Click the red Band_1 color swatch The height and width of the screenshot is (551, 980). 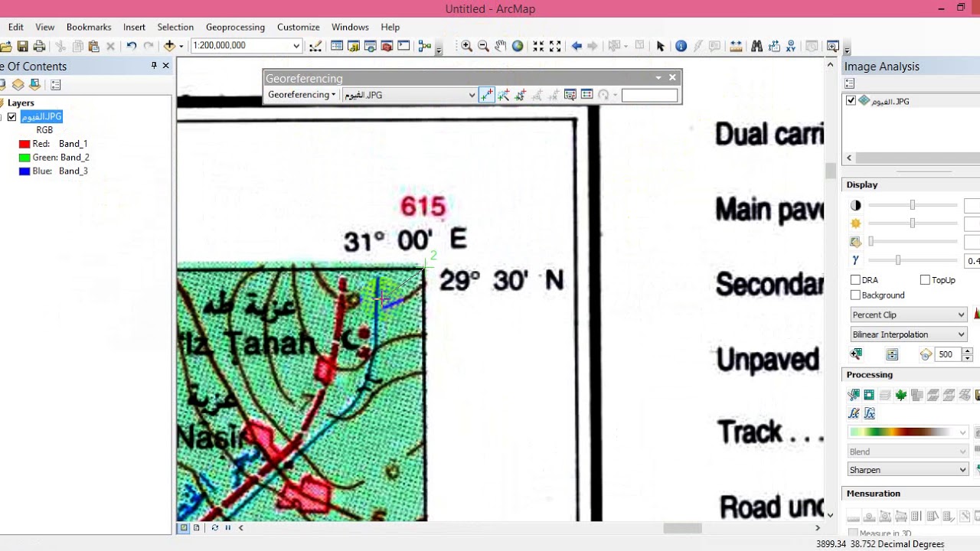tap(24, 144)
